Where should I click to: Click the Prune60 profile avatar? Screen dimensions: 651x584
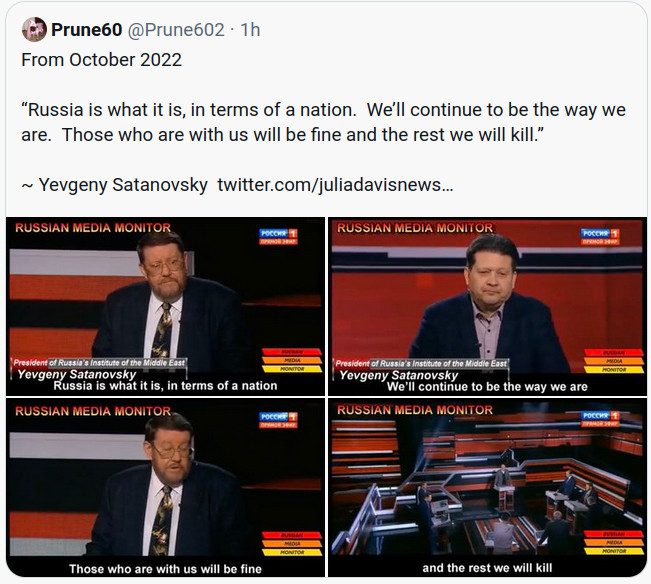pos(34,29)
